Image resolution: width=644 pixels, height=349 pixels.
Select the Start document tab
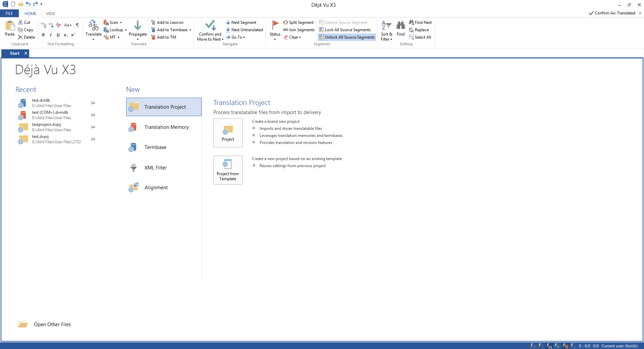click(x=15, y=53)
